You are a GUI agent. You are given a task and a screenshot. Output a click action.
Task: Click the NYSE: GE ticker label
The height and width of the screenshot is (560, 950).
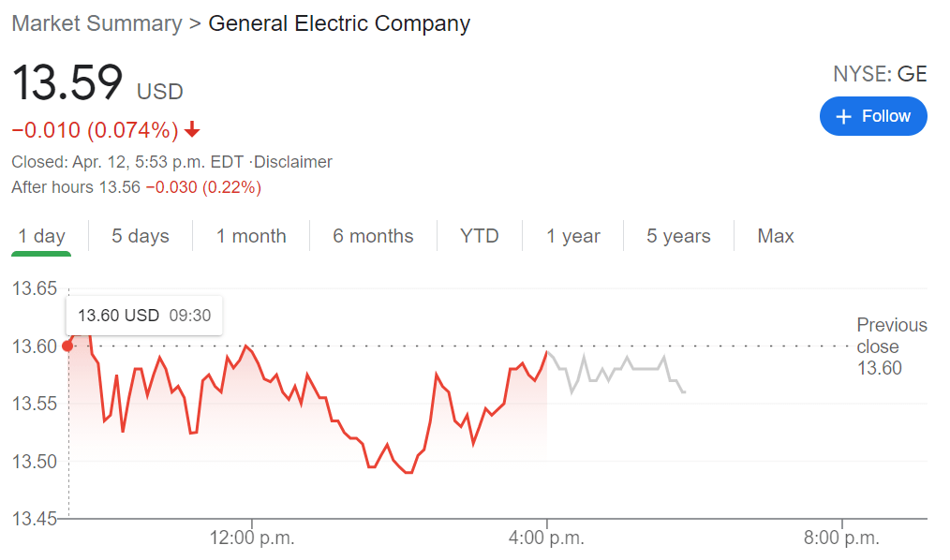pyautogui.click(x=879, y=73)
